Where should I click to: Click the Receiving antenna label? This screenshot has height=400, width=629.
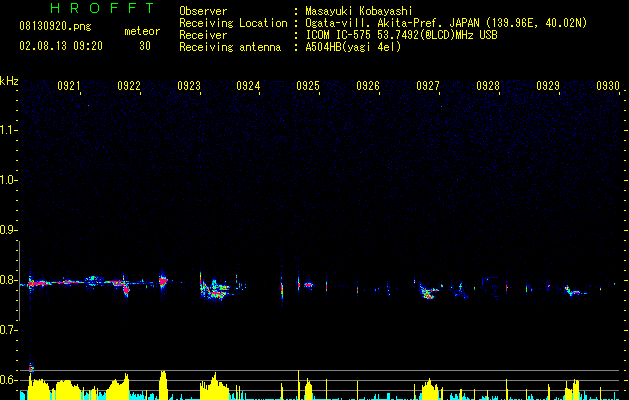coord(230,47)
